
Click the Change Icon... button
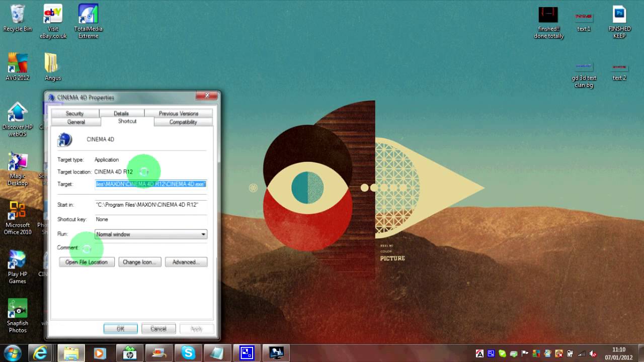click(139, 262)
